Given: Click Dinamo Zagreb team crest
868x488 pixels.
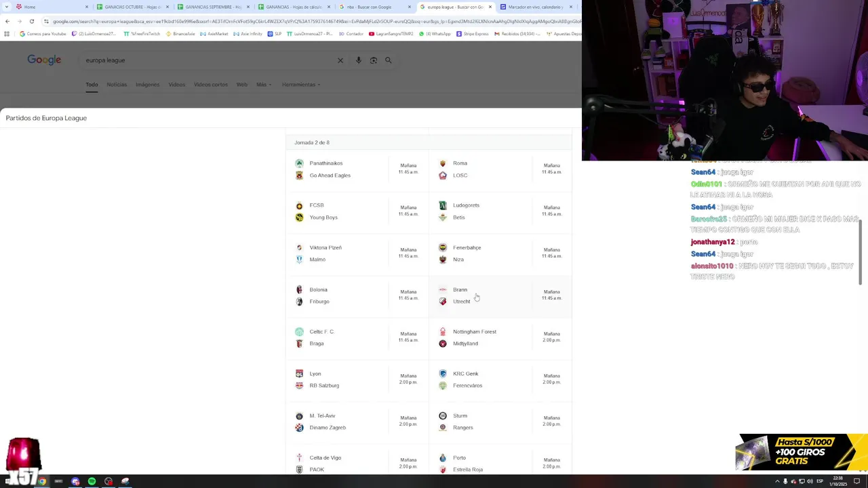Looking at the screenshot, I should tap(299, 428).
